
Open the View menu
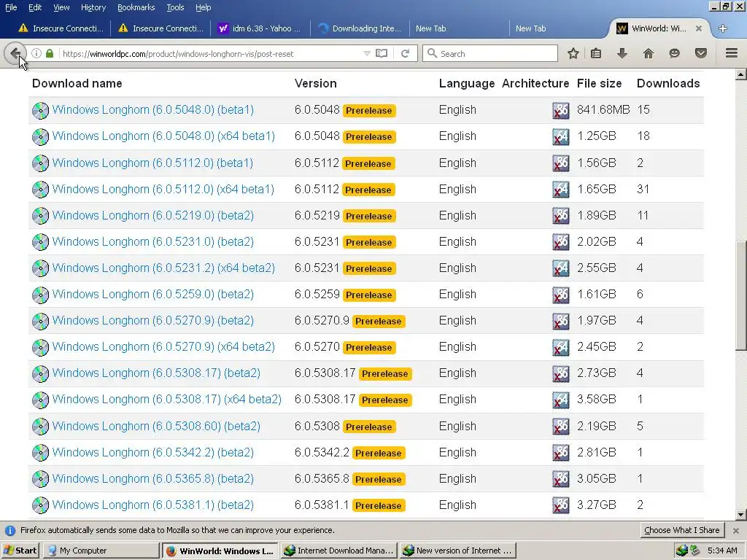(61, 7)
